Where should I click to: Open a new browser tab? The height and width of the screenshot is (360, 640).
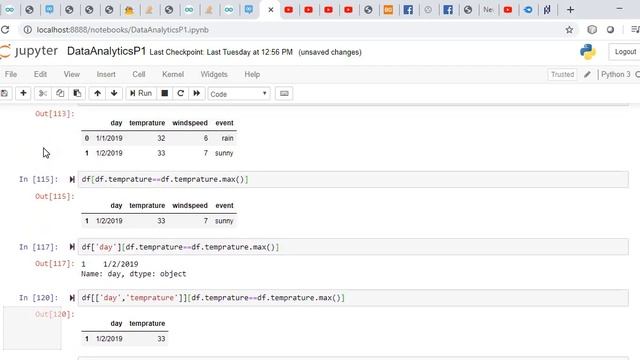[570, 9]
